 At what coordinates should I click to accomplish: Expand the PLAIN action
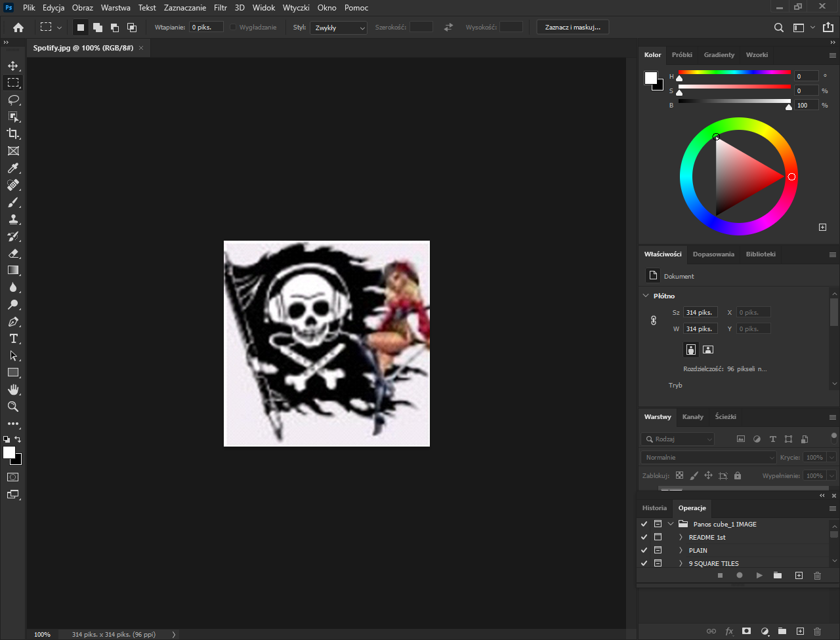click(681, 550)
